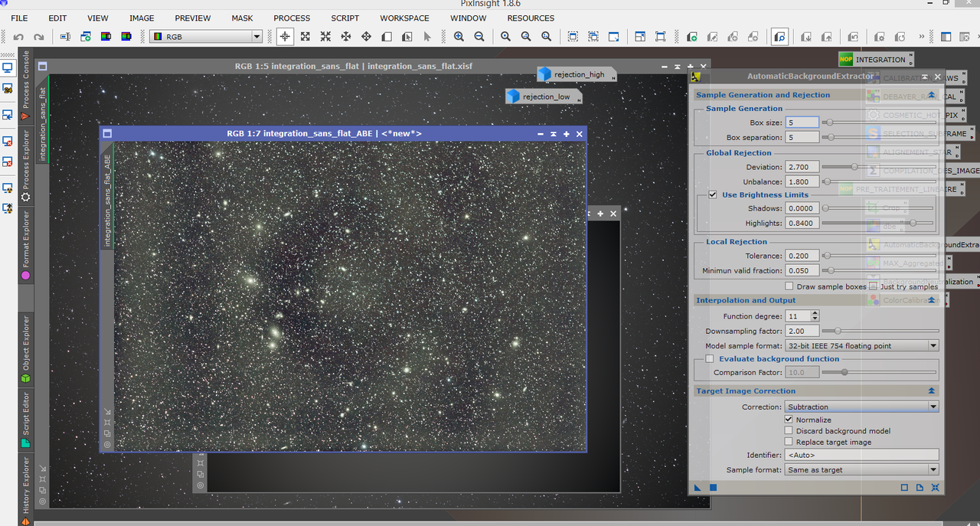Toggle Use Brightness Limits checkbox
This screenshot has width=980, height=526.
coord(713,194)
